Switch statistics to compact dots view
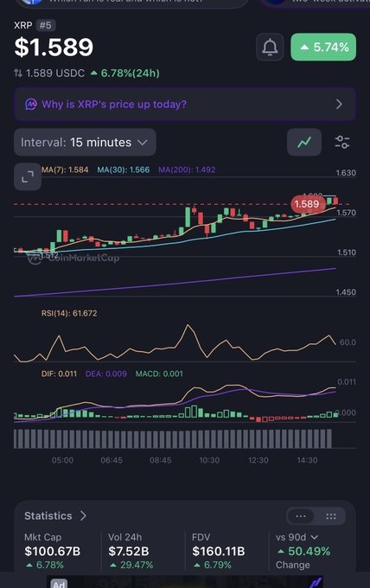Screen dimensions: 370x588 click(301, 516)
